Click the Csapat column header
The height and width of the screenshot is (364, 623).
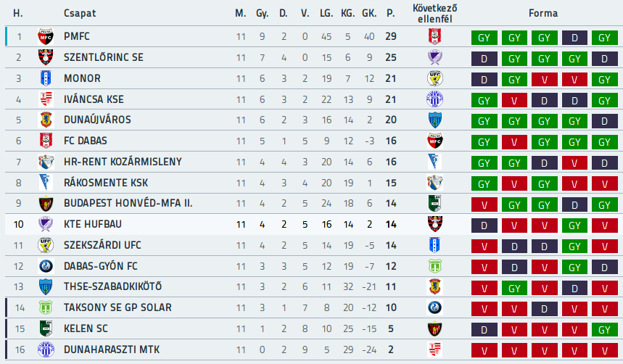pyautogui.click(x=80, y=13)
